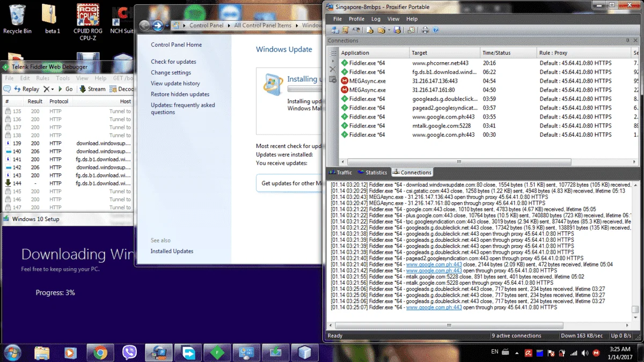Click the X icon left of connections list

click(333, 69)
